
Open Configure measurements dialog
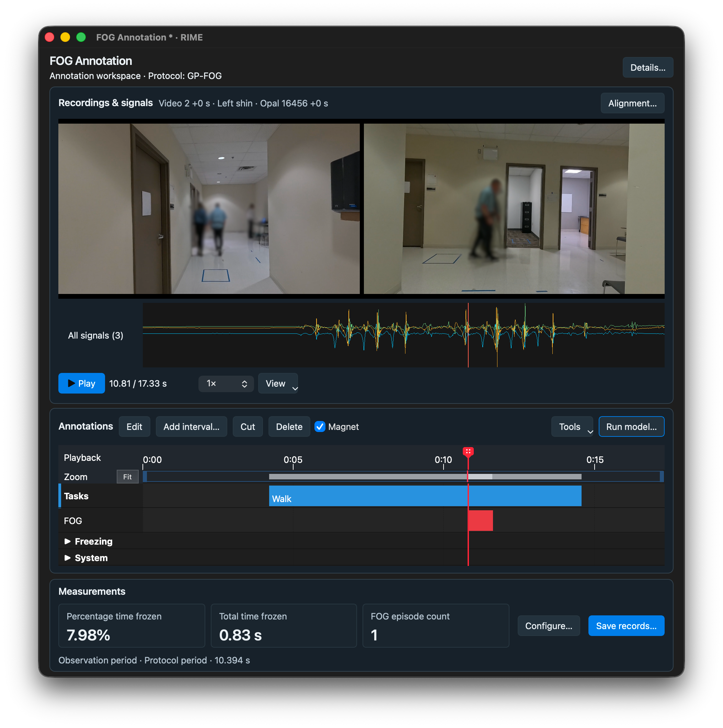549,626
